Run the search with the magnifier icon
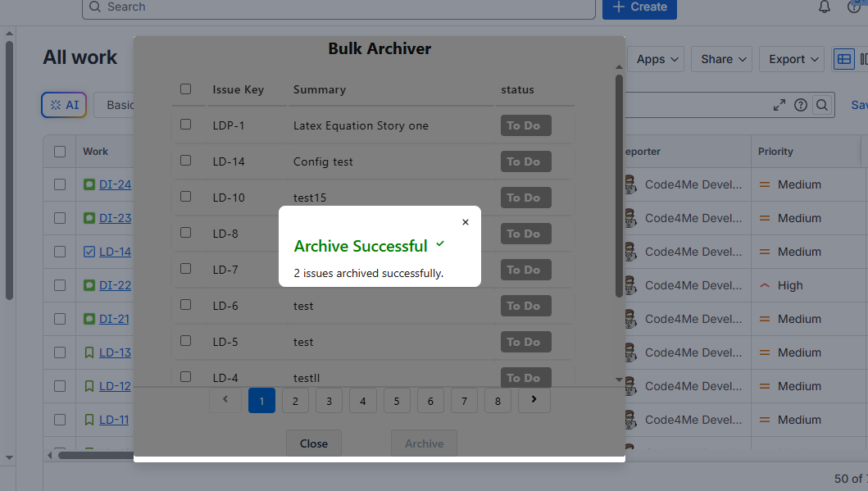The height and width of the screenshot is (491, 868). tap(822, 105)
